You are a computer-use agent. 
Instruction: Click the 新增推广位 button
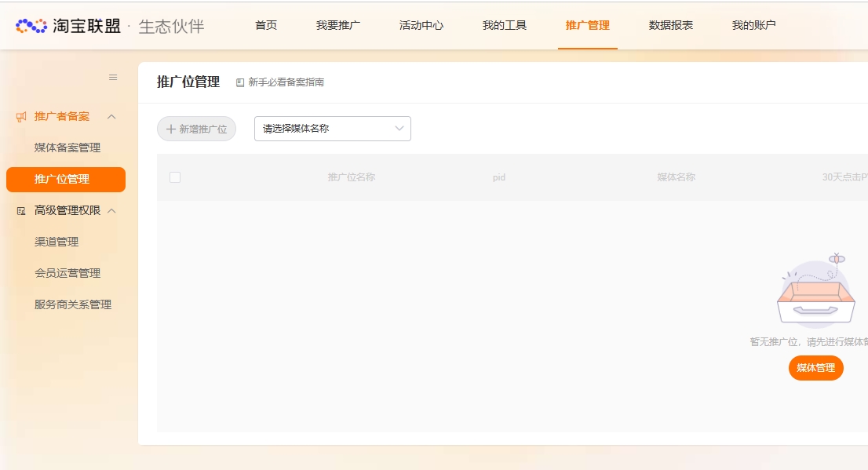pos(196,129)
